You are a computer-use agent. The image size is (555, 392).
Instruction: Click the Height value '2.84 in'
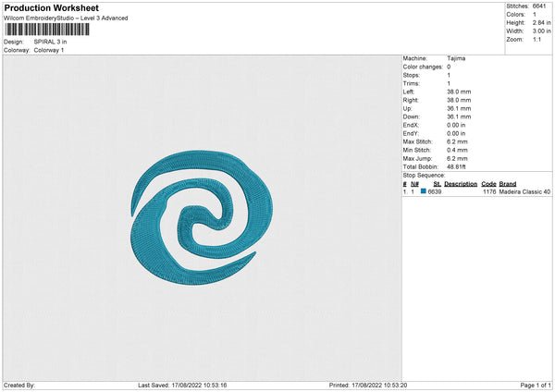point(541,22)
